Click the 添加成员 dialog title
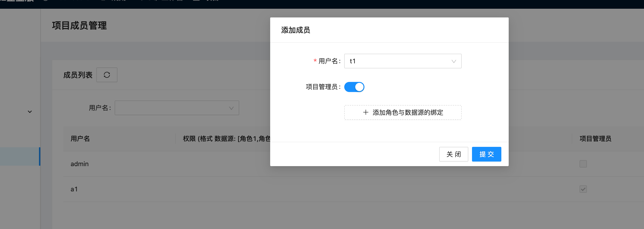The width and height of the screenshot is (644, 229). tap(295, 30)
